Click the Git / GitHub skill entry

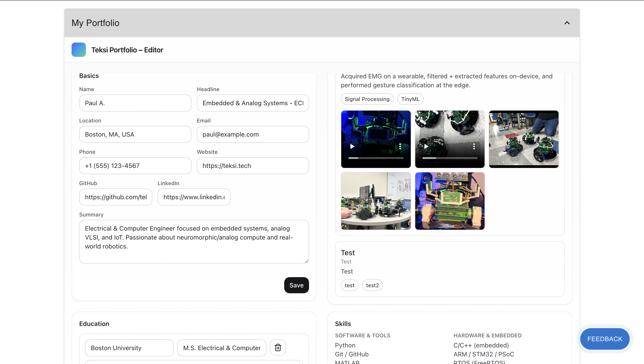pos(352,354)
